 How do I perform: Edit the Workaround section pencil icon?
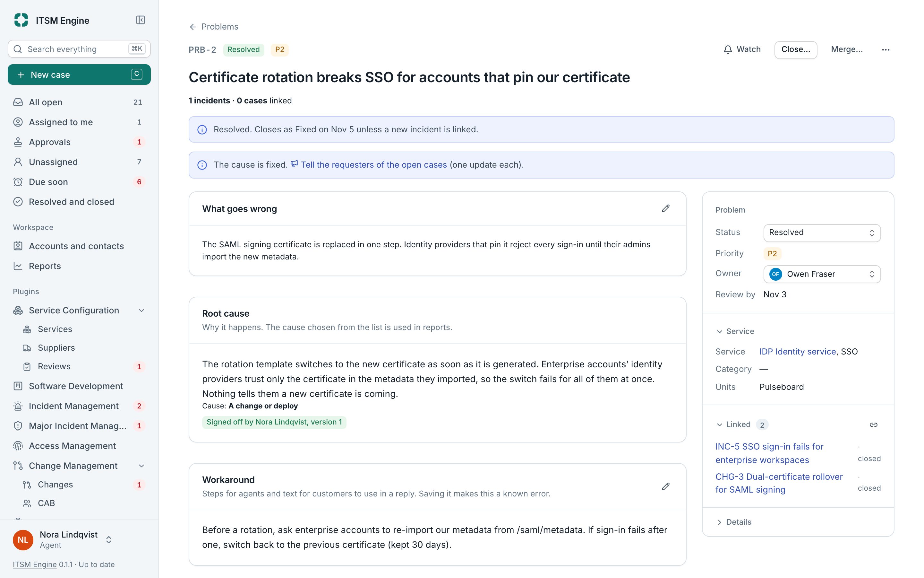(x=665, y=486)
